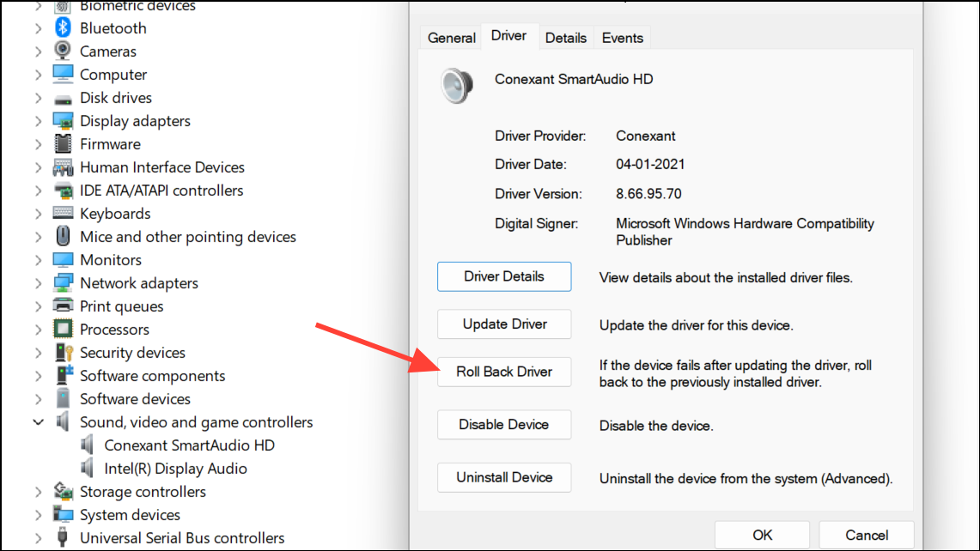Click the Print queues printer icon
This screenshot has width=980, height=551.
[63, 306]
